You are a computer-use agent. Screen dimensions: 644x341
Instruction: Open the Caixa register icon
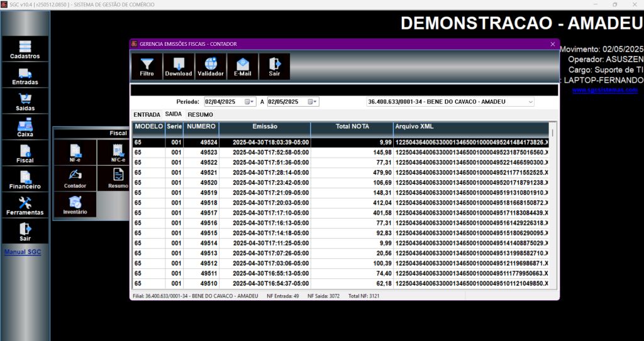point(25,127)
